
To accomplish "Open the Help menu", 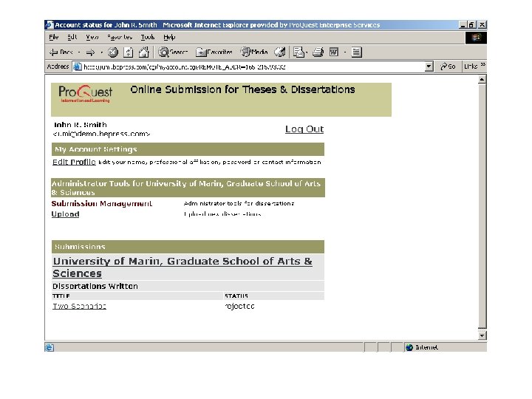I will pyautogui.click(x=169, y=37).
